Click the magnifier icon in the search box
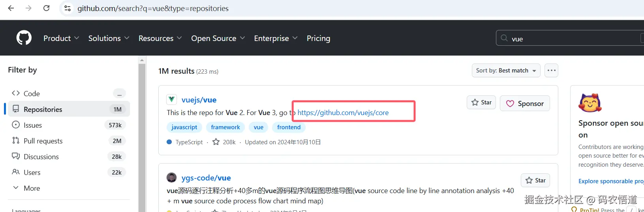 pyautogui.click(x=504, y=38)
